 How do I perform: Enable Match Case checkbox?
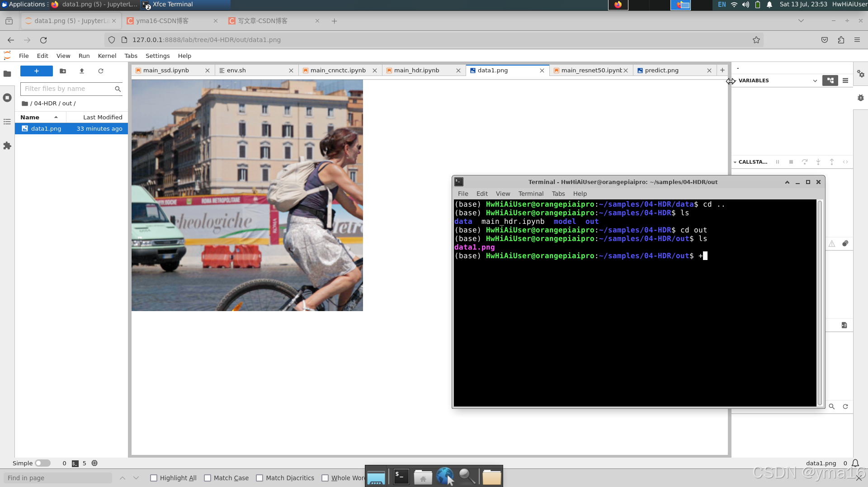pos(208,478)
